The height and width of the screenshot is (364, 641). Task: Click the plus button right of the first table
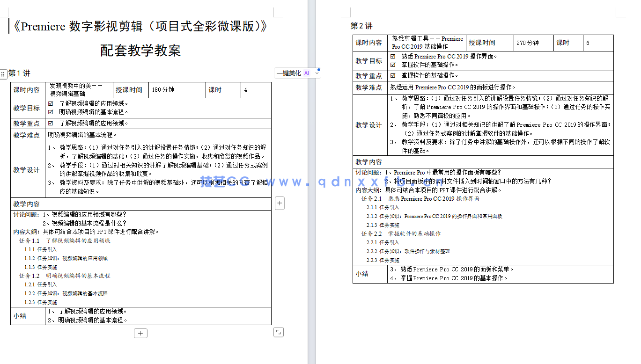tap(280, 203)
